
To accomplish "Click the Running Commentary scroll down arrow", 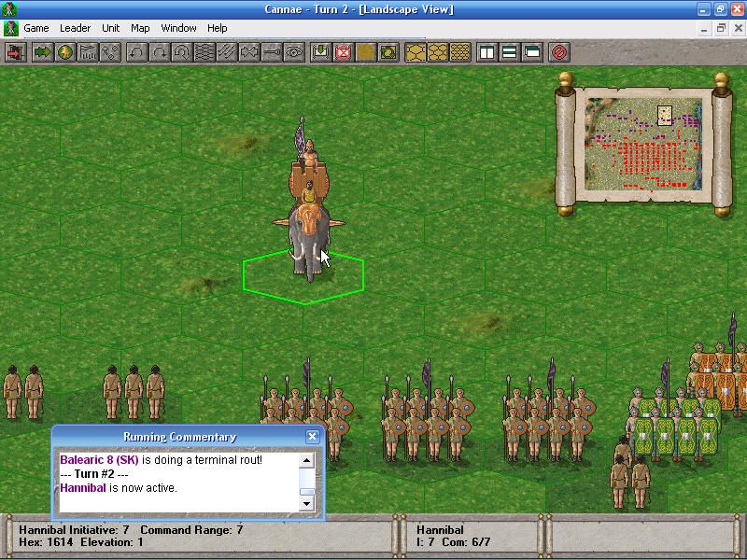I will tap(306, 504).
